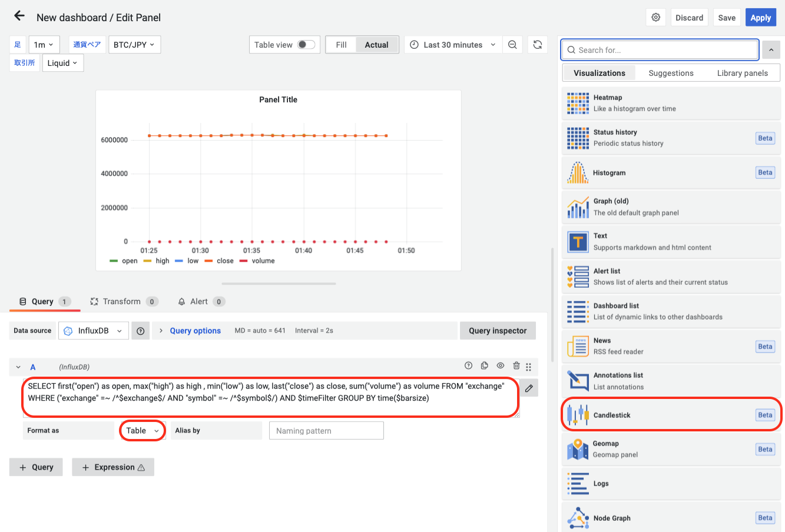
Task: Switch to the Alert tab
Action: pyautogui.click(x=201, y=301)
